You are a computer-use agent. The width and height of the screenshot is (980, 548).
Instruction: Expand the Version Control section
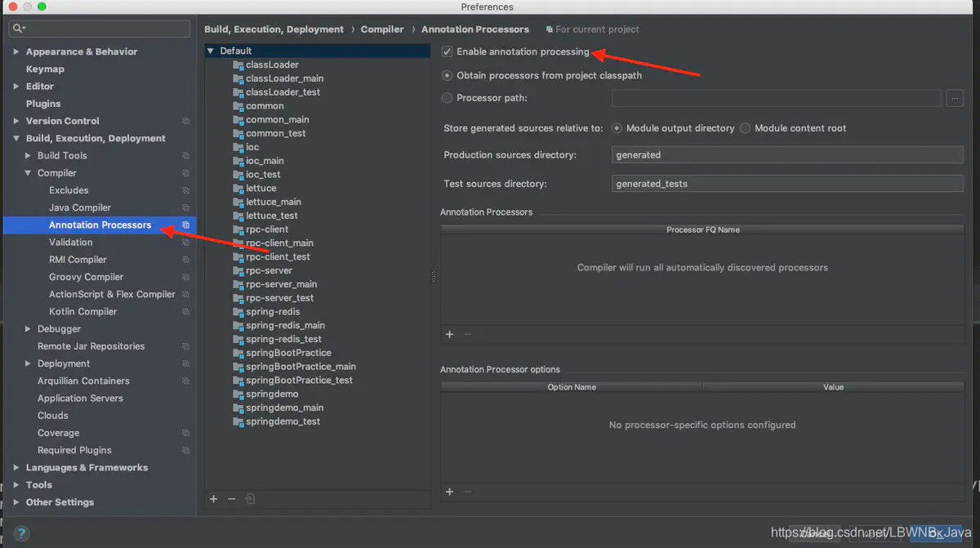click(x=16, y=121)
